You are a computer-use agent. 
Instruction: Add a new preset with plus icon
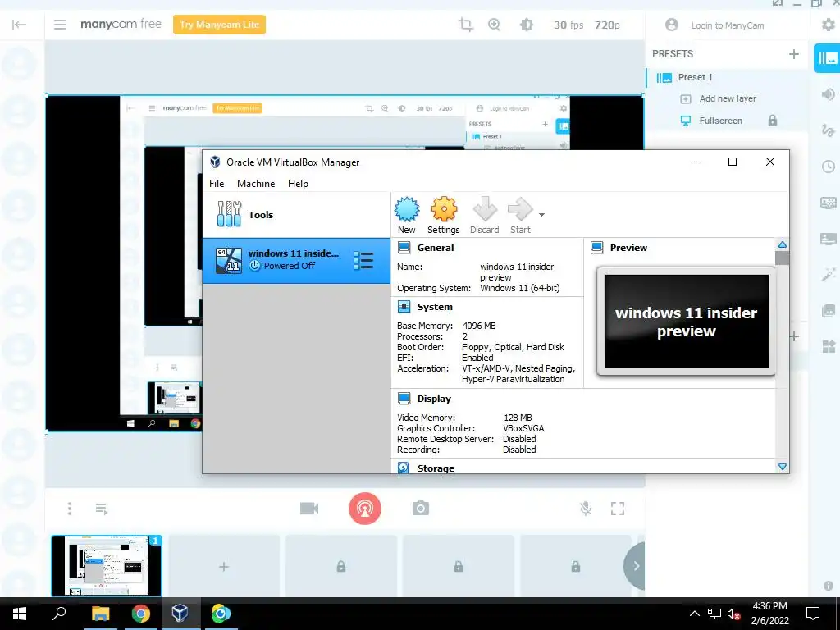pos(794,54)
